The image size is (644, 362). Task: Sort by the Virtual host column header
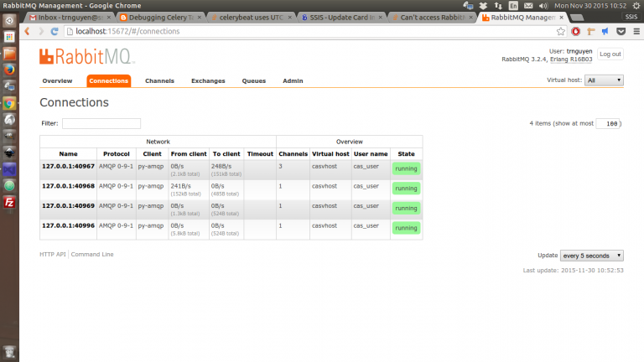330,154
